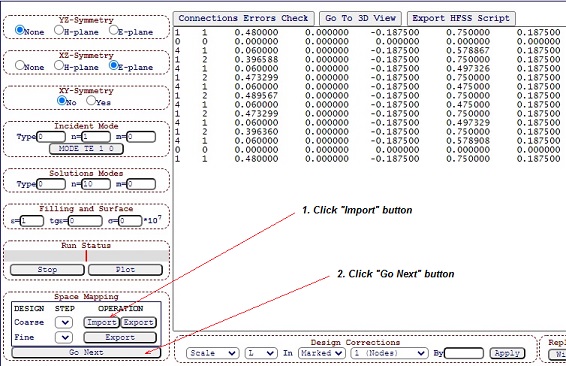
Task: Open the Fine step dropdown
Action: [x=64, y=337]
